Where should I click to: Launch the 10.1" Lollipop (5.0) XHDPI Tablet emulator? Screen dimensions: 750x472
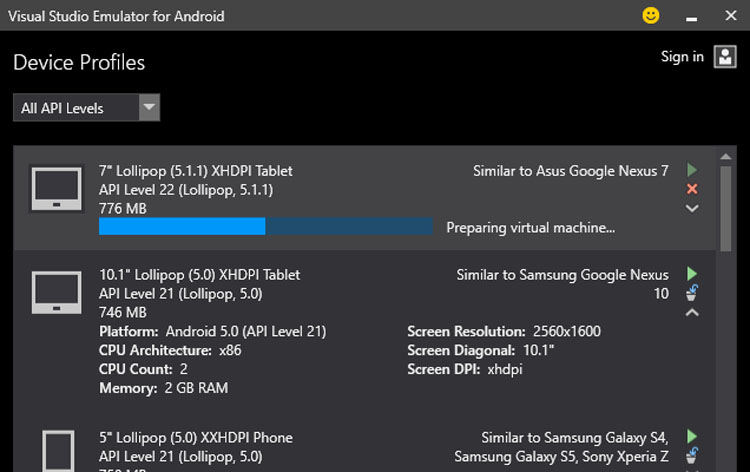[x=692, y=274]
